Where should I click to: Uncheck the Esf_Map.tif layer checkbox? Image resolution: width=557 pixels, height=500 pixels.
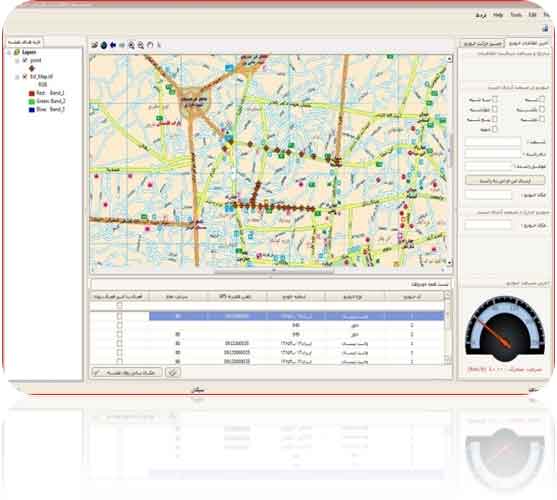click(x=25, y=76)
